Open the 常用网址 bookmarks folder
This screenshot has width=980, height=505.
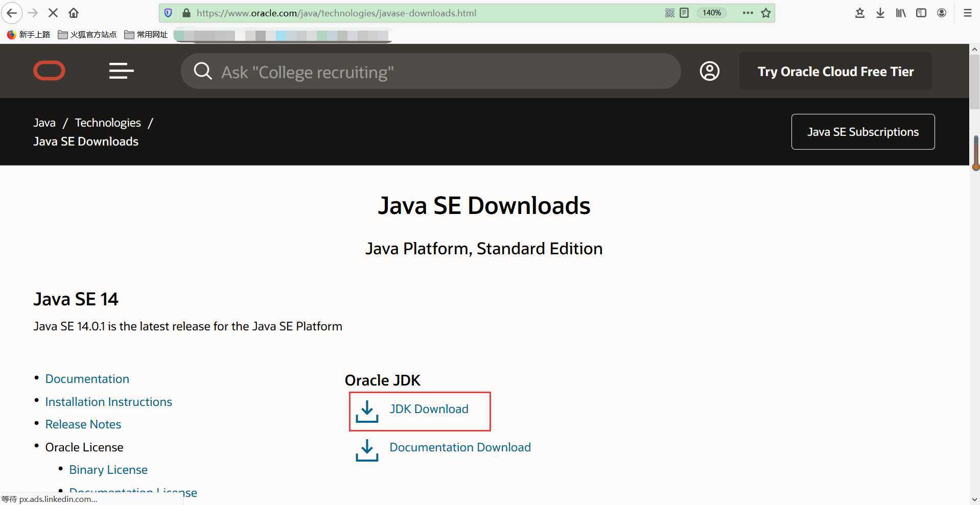click(x=146, y=34)
